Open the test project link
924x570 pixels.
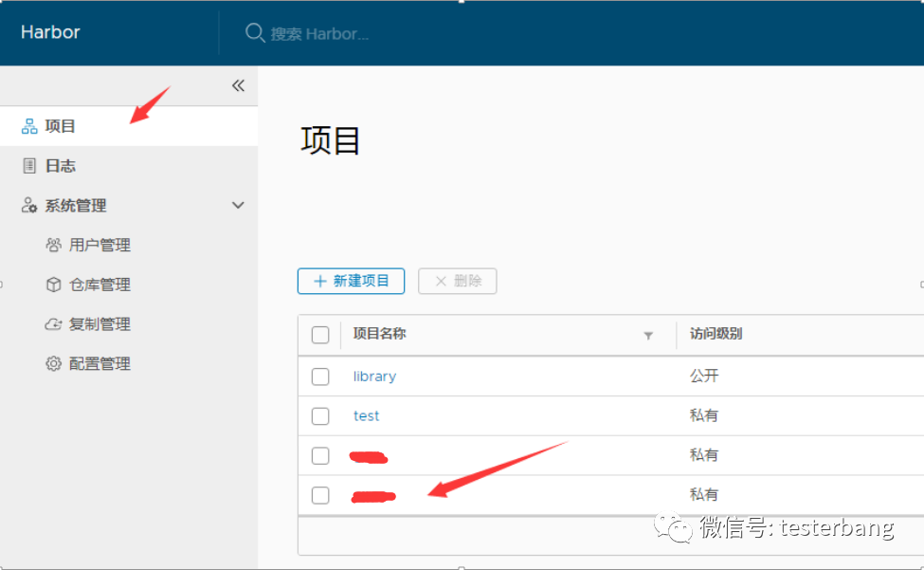pos(366,415)
